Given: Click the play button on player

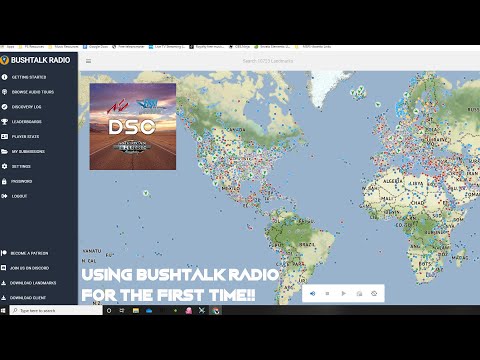Looking at the screenshot, I should [343, 294].
